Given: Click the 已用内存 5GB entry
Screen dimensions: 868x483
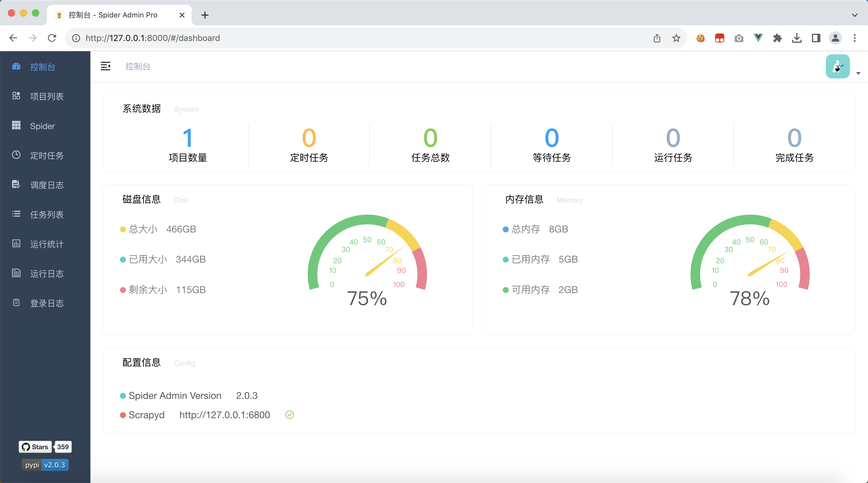Looking at the screenshot, I should point(540,259).
